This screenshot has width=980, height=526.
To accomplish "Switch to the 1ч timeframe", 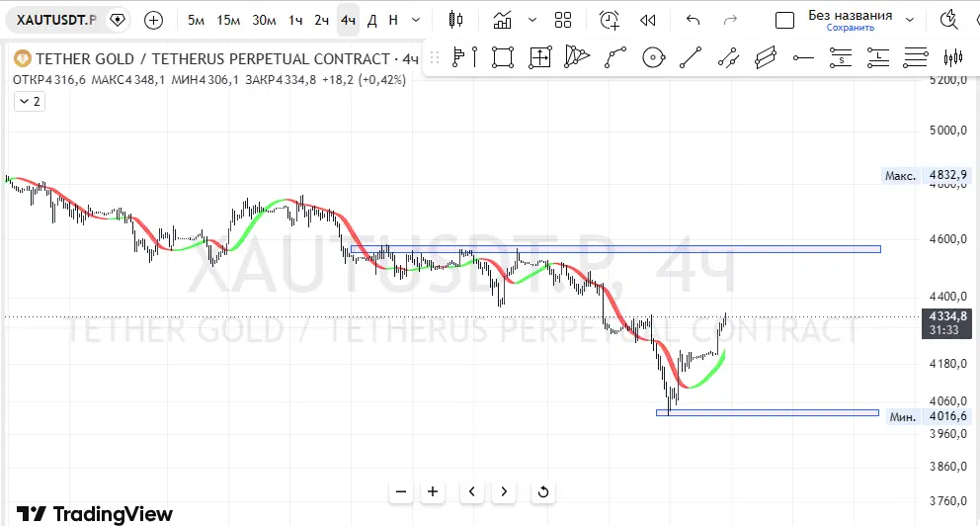I will coord(295,20).
